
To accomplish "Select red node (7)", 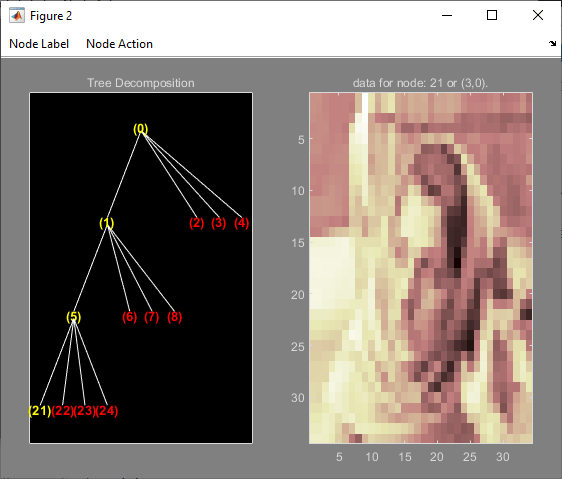I will click(152, 317).
